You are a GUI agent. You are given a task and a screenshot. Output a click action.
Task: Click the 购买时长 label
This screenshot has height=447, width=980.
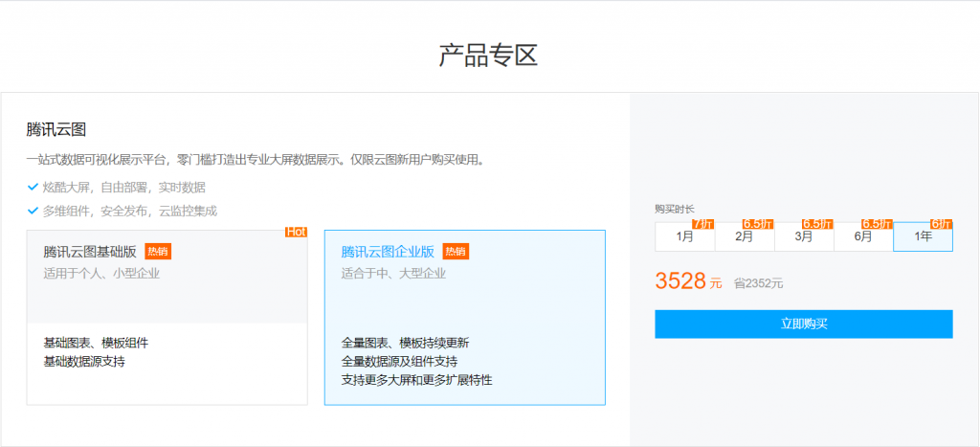(675, 209)
